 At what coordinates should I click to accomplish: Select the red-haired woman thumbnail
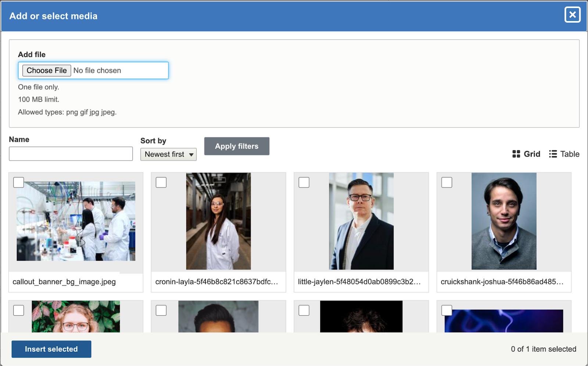[x=76, y=316]
